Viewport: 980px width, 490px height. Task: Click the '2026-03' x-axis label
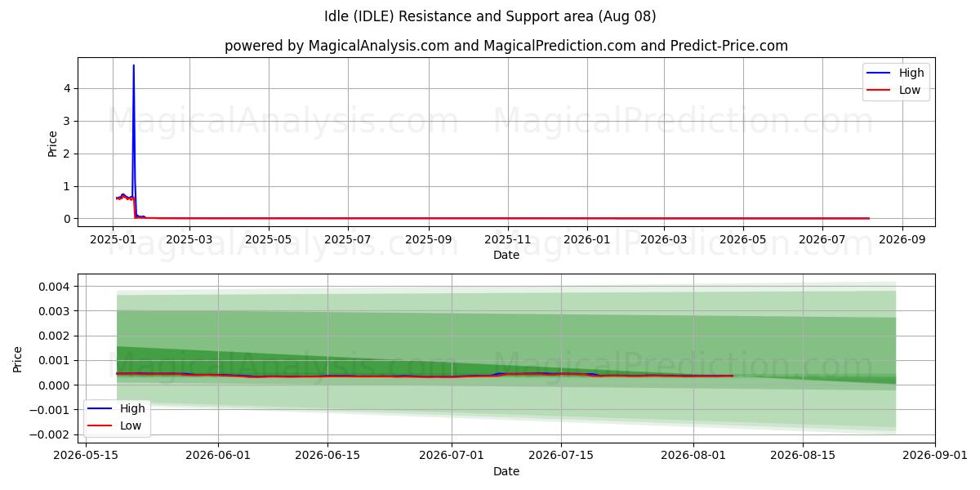pyautogui.click(x=664, y=240)
